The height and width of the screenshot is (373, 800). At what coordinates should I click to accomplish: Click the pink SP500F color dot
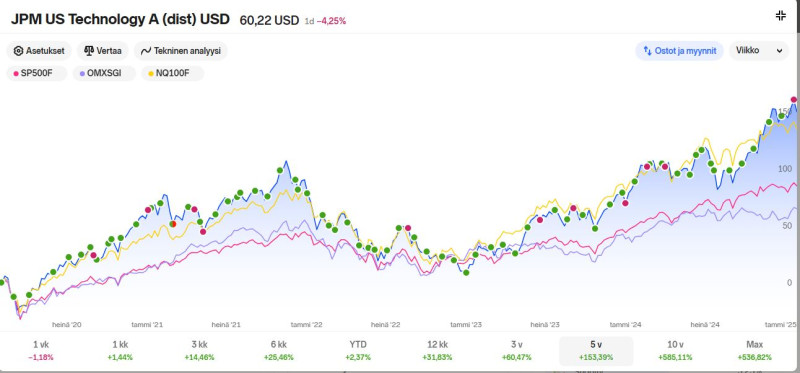(16, 74)
